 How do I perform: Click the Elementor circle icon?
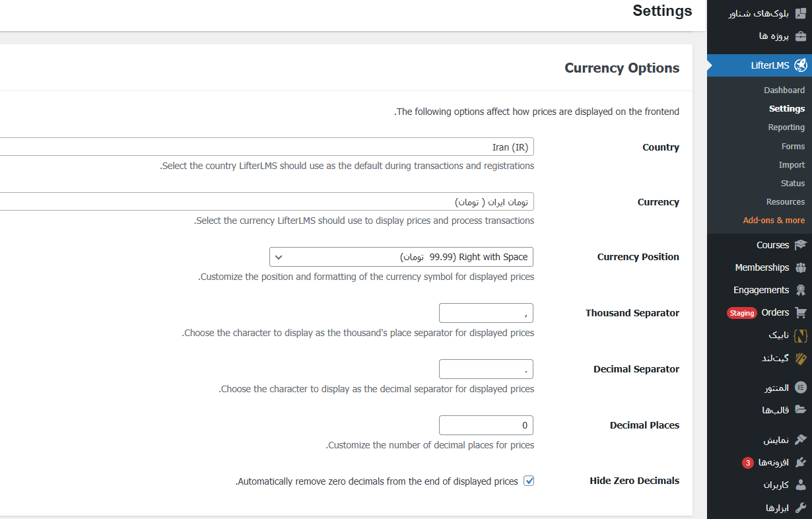(x=800, y=388)
